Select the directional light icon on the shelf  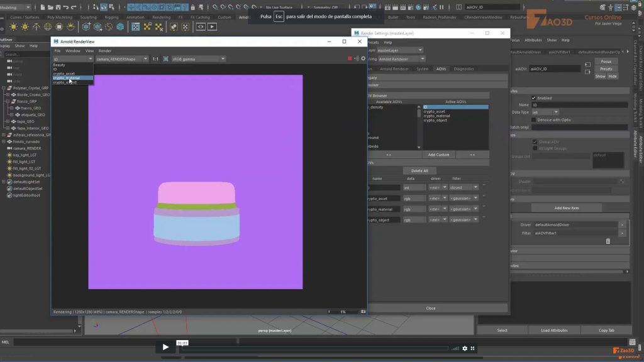36,26
